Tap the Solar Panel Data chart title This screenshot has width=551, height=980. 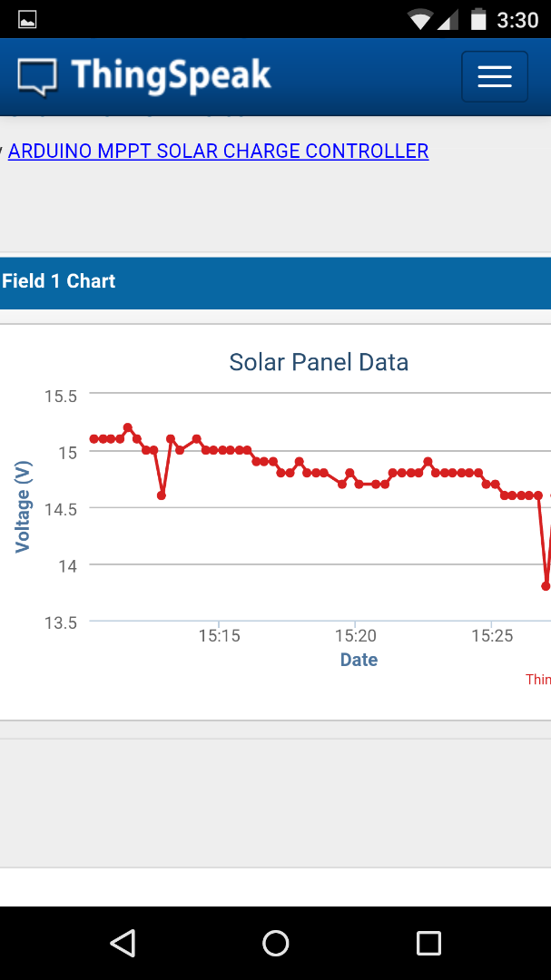(x=319, y=362)
